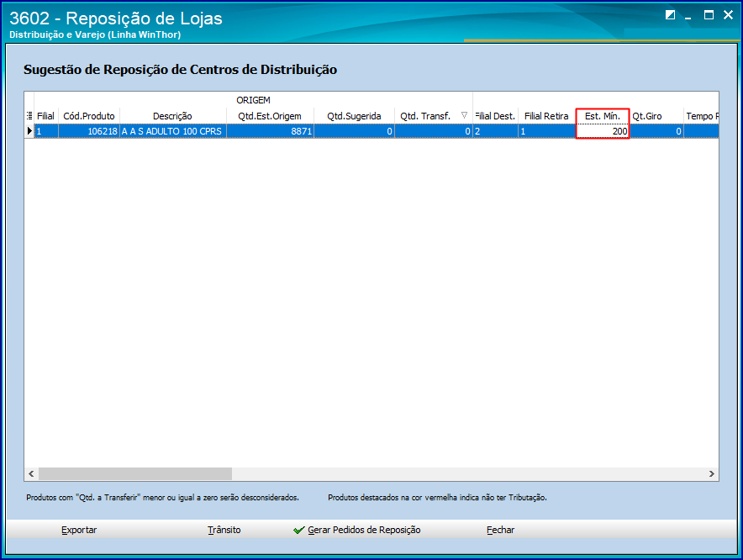This screenshot has width=743, height=560.
Task: Select the row indicator arrow
Action: click(x=29, y=131)
